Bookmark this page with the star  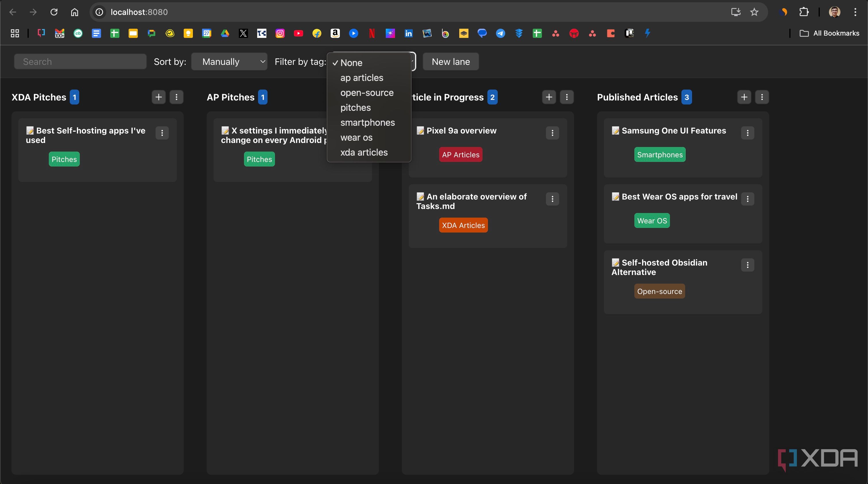pyautogui.click(x=754, y=12)
